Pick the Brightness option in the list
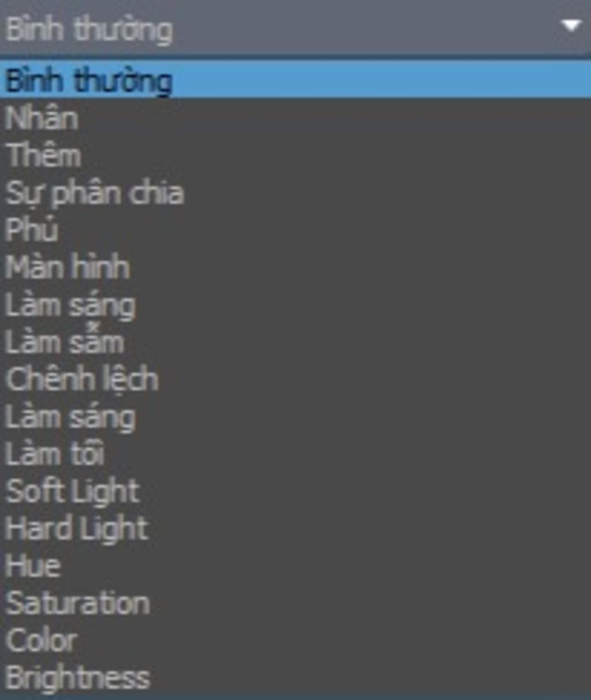Screen dimensions: 591x700 point(78,678)
